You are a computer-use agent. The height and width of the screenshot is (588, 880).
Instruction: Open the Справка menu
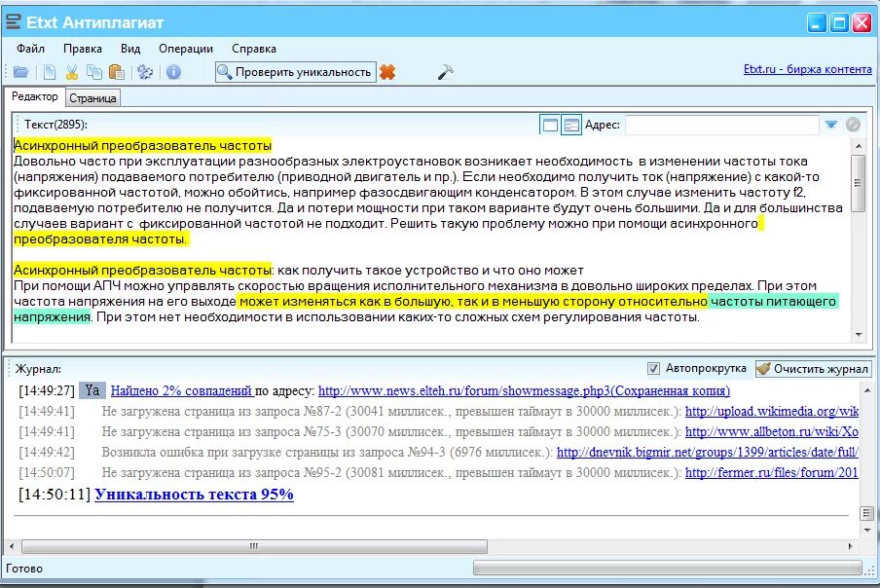click(254, 49)
